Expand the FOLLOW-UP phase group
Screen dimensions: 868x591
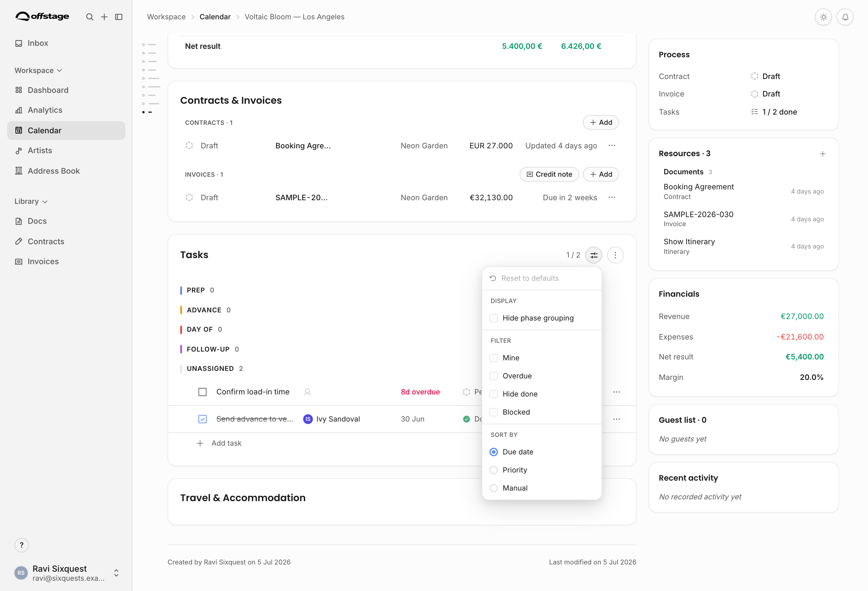point(210,349)
